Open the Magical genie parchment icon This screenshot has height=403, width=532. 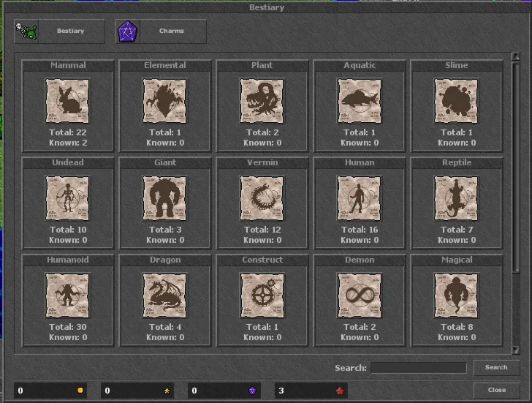(x=456, y=295)
